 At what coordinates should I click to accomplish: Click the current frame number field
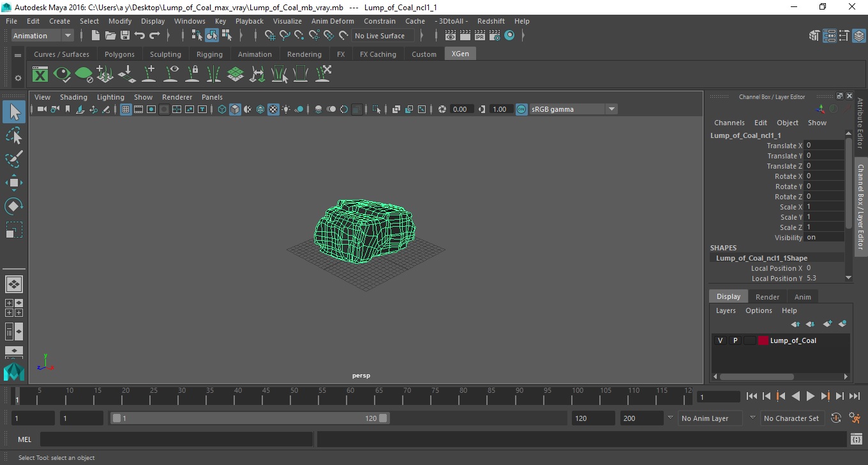(x=718, y=397)
